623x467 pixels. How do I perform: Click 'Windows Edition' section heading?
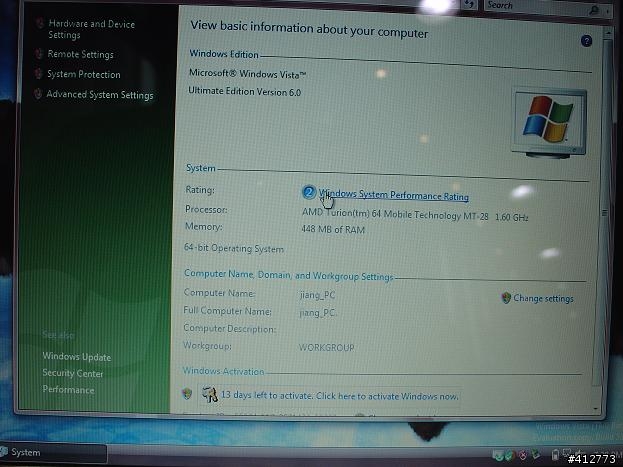224,54
